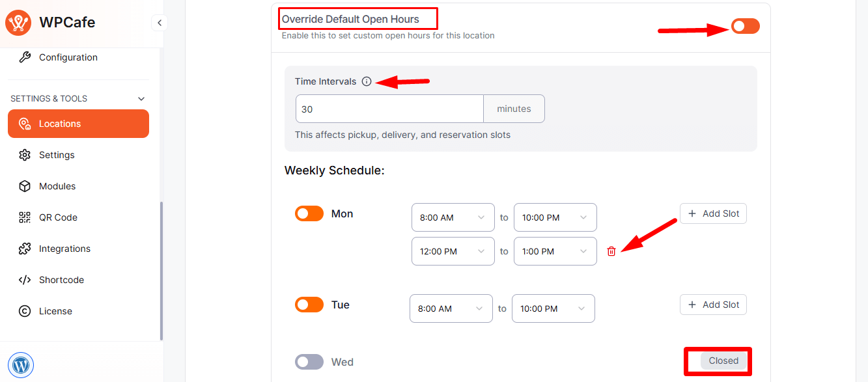The width and height of the screenshot is (868, 382).
Task: Add a slot for Tuesday
Action: click(x=713, y=305)
